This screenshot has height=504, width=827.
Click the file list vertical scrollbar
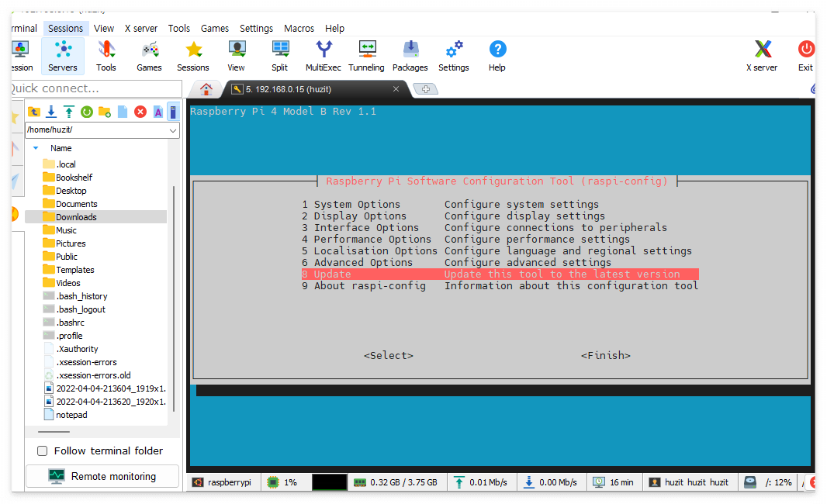pyautogui.click(x=174, y=298)
